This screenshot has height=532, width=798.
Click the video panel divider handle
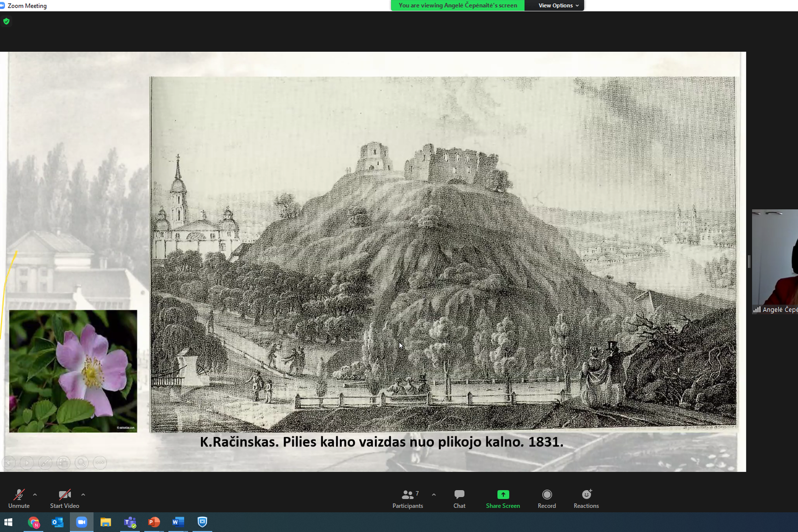pyautogui.click(x=749, y=261)
